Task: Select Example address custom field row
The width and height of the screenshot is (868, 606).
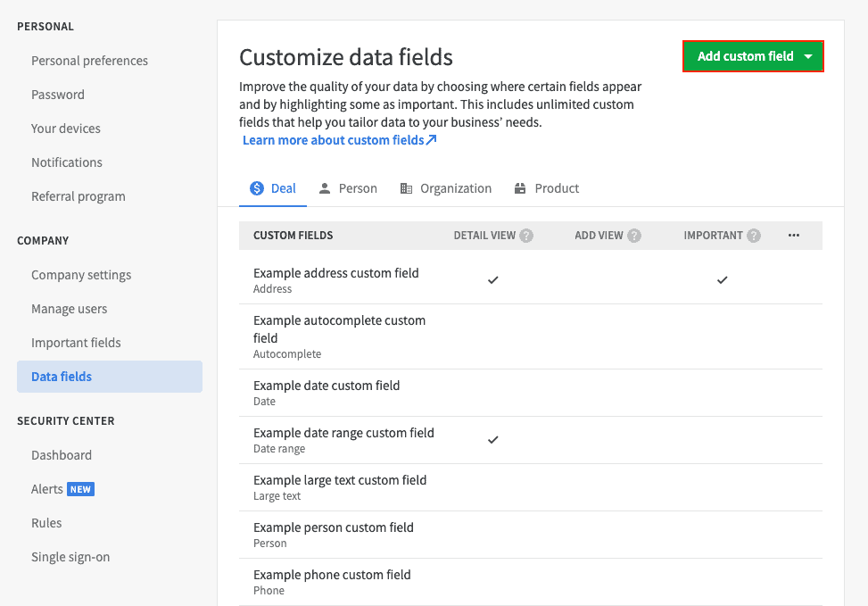Action: pos(530,280)
